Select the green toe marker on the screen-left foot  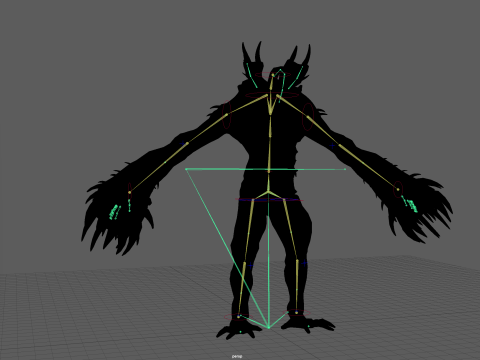240,332
